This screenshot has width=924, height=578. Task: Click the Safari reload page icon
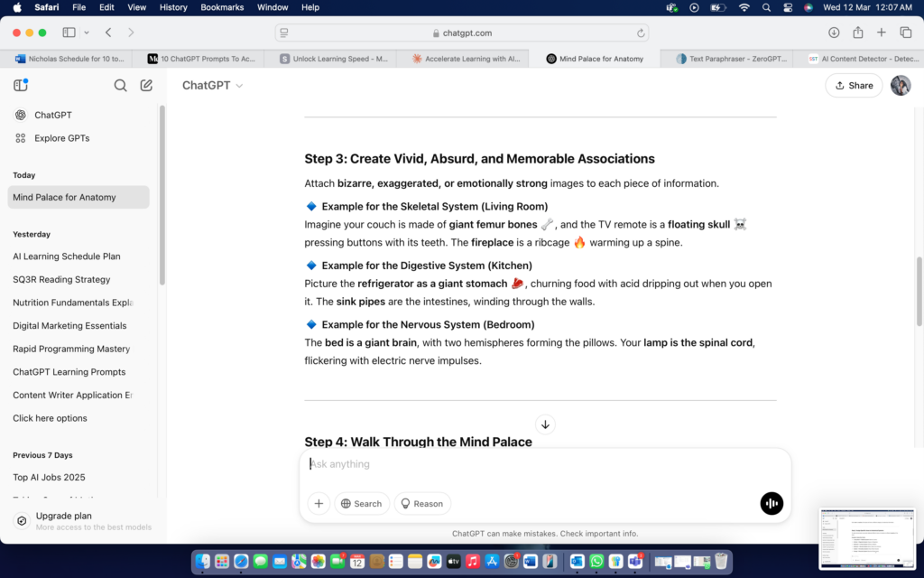pos(642,33)
